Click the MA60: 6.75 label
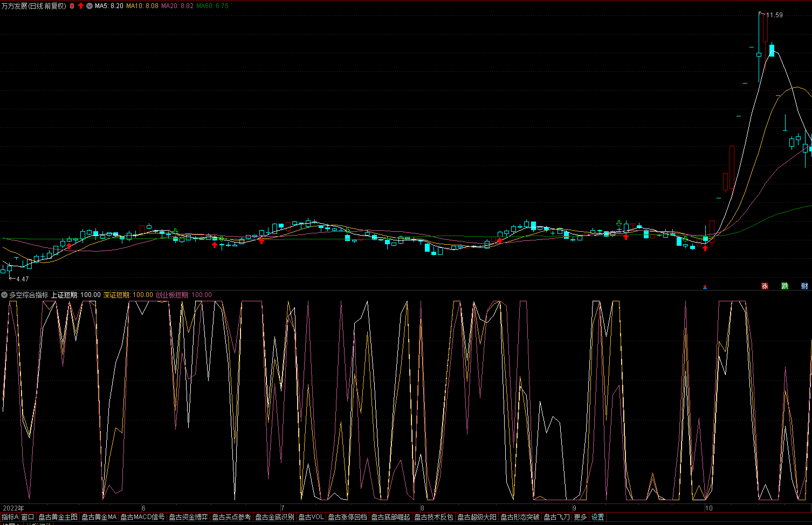 click(212, 6)
